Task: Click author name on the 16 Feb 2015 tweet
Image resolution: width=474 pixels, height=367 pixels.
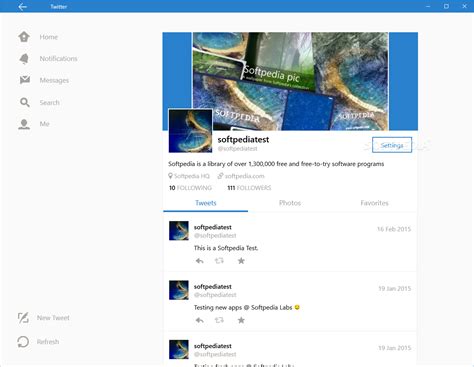Action: pos(213,227)
